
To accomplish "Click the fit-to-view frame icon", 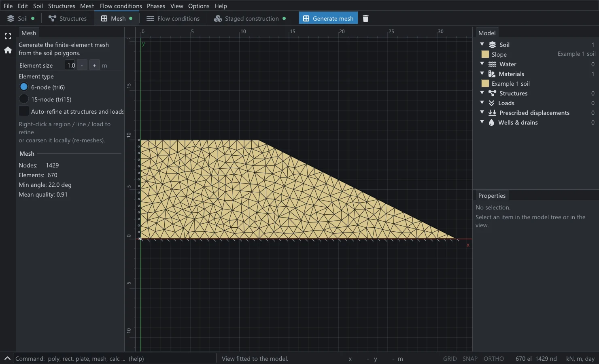I will pos(8,36).
